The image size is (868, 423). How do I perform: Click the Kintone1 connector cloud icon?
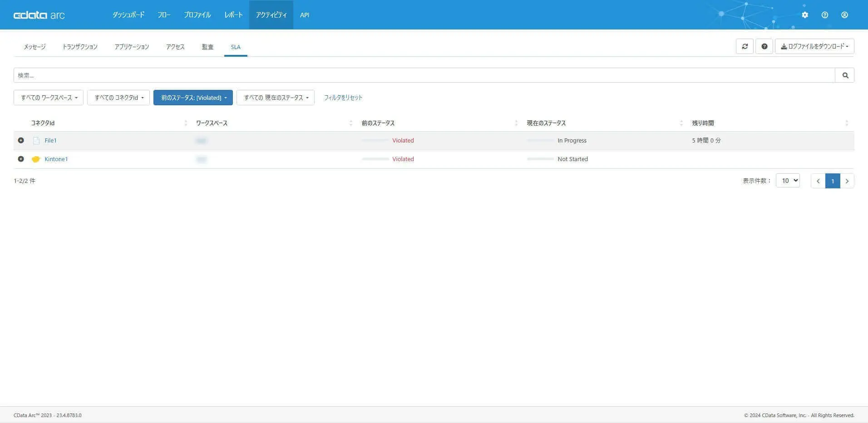[x=36, y=159]
